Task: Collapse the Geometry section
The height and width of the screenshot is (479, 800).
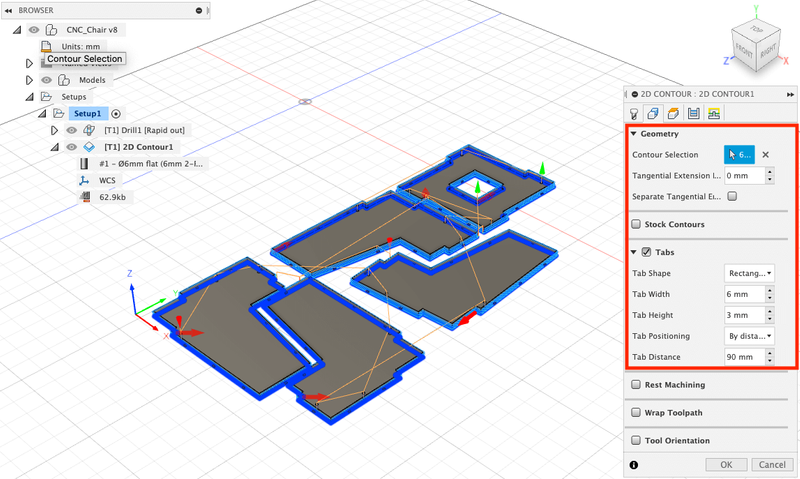Action: tap(634, 134)
